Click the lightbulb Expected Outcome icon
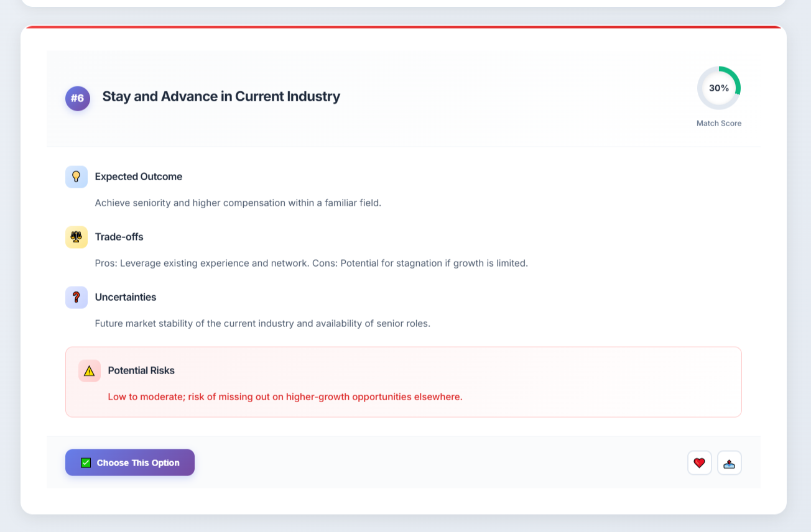The height and width of the screenshot is (532, 811). click(76, 177)
